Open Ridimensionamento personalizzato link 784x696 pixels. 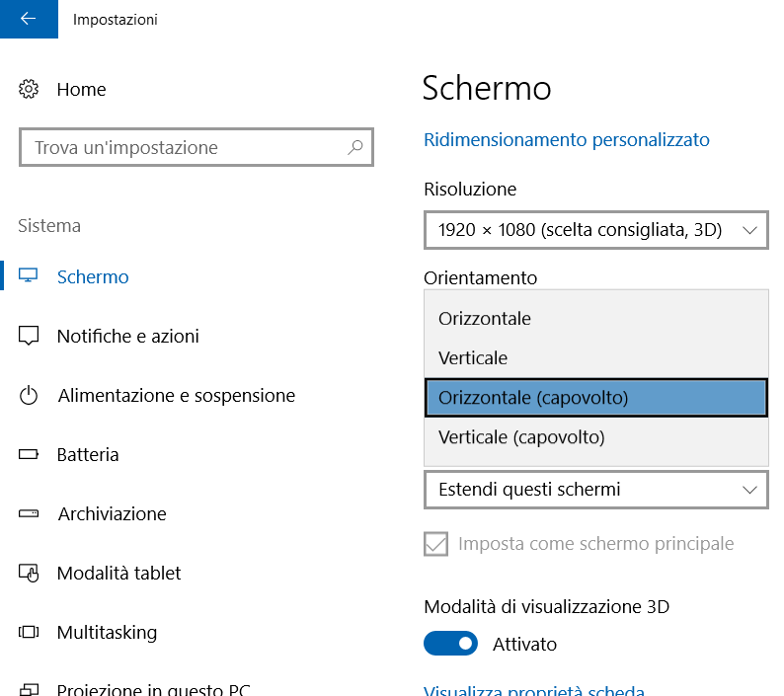click(x=566, y=140)
